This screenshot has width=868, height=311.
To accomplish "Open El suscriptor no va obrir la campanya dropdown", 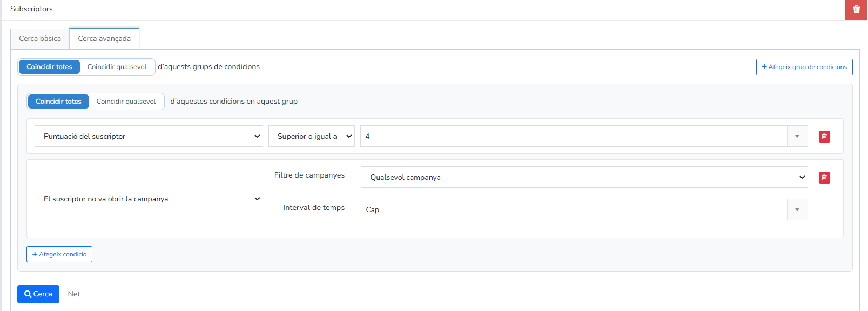I will point(149,199).
